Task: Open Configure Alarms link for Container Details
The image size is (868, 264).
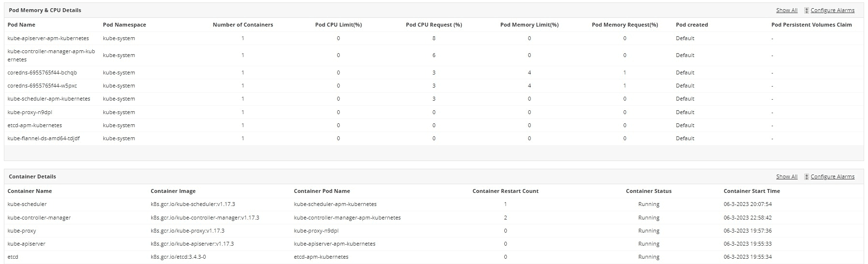Action: (x=832, y=176)
